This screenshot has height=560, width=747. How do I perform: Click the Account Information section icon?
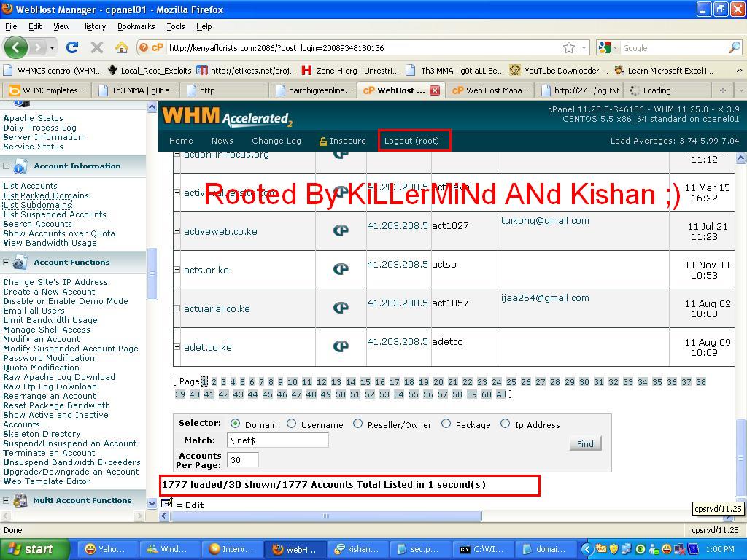pos(20,167)
